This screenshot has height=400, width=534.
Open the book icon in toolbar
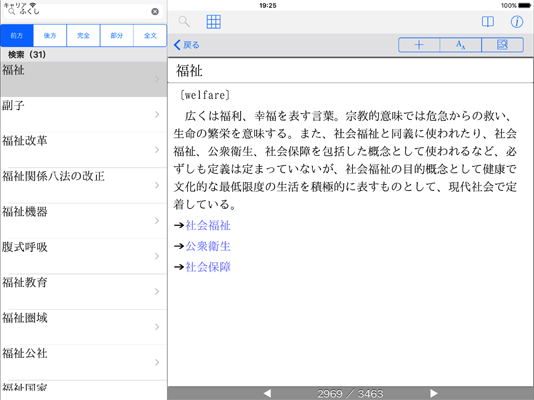488,22
